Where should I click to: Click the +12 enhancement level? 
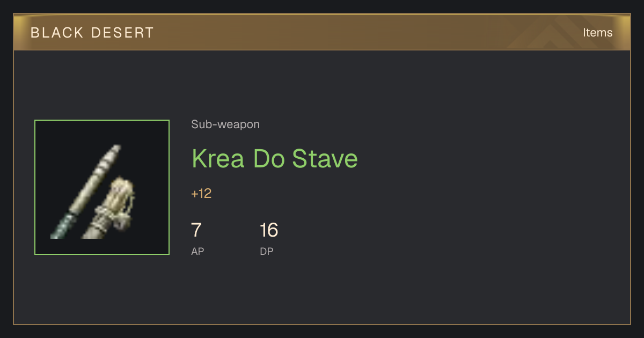(201, 194)
